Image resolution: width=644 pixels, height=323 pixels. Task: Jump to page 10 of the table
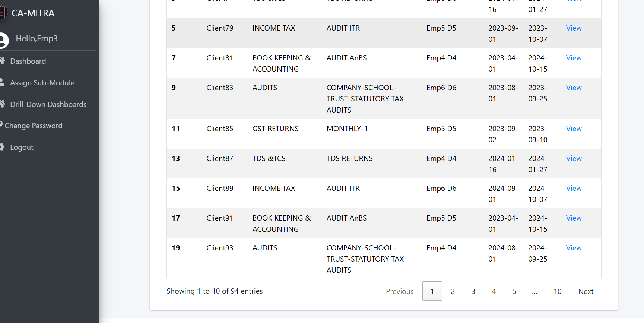coord(557,291)
